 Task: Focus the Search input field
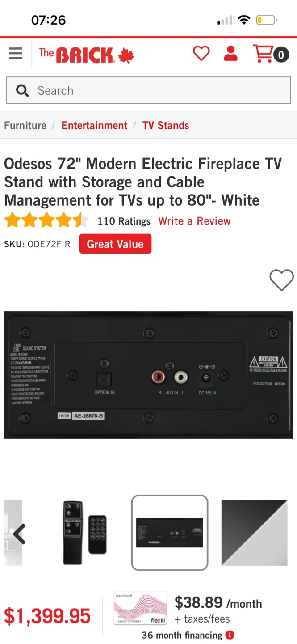pyautogui.click(x=148, y=91)
